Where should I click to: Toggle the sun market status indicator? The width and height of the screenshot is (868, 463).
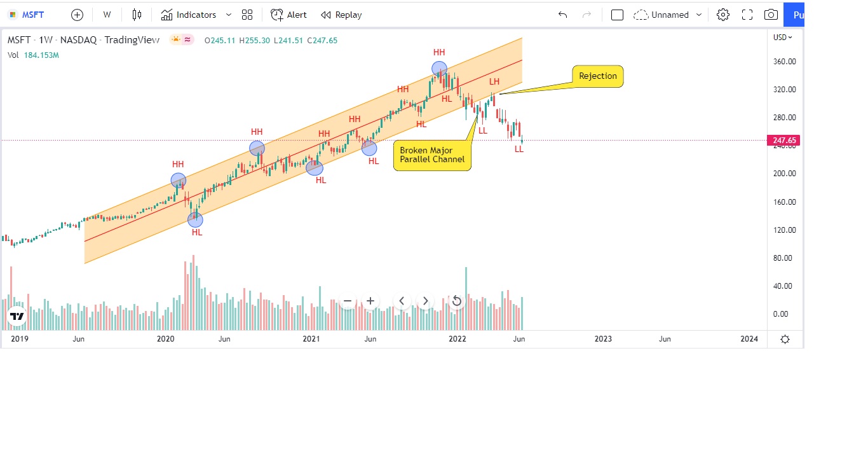175,39
